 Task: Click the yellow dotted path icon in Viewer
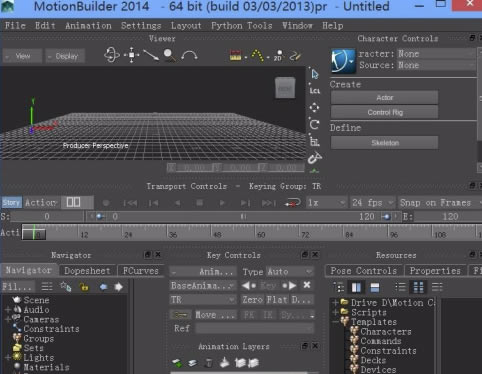(x=257, y=55)
